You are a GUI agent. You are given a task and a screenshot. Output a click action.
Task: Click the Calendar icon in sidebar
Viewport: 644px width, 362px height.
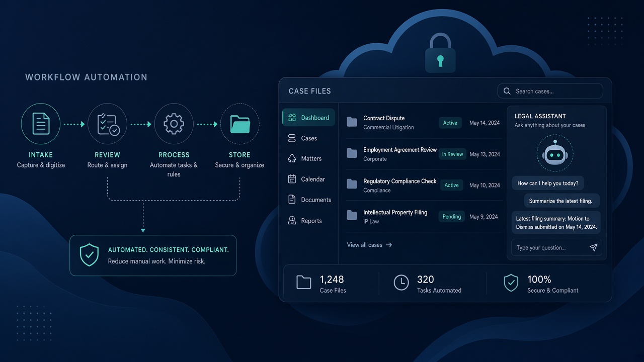coord(292,179)
